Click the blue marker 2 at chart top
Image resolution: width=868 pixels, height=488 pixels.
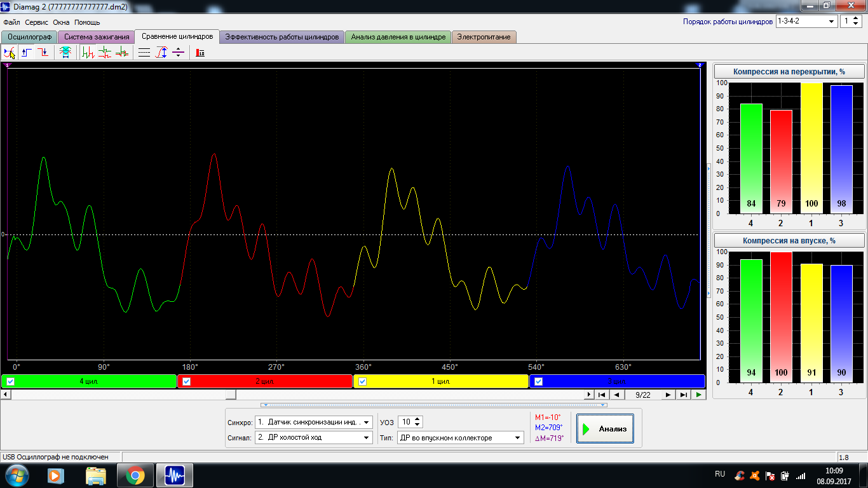(700, 65)
